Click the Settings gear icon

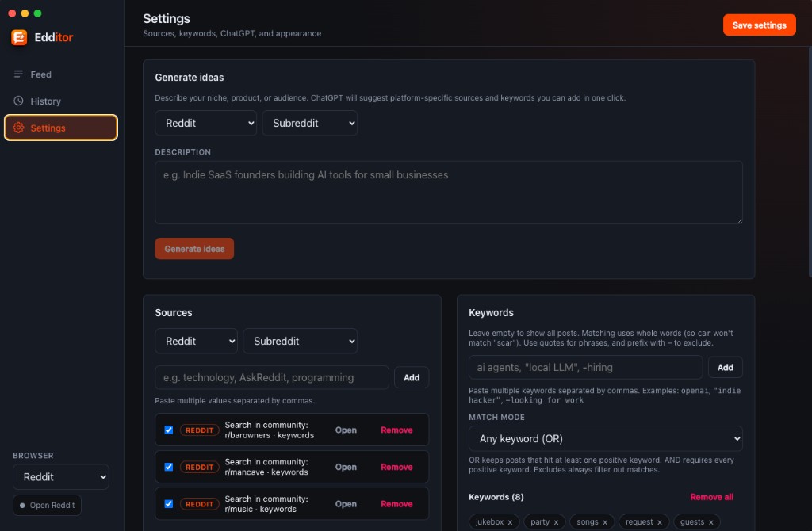coord(18,128)
